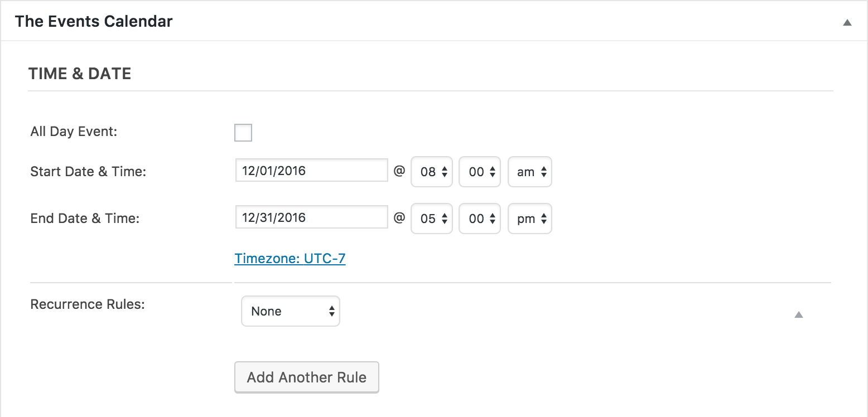Viewport: 868px width, 417px height.
Task: Click the All Day Event label
Action: point(74,132)
